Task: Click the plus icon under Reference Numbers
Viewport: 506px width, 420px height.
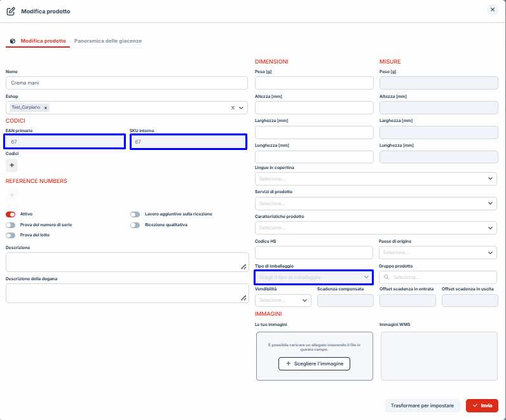Action: (11, 194)
